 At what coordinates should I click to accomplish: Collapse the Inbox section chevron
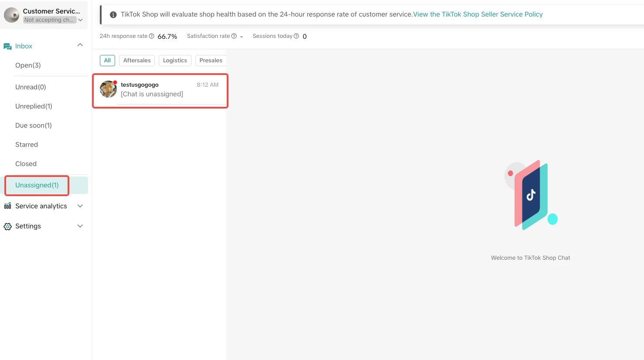[x=80, y=45]
